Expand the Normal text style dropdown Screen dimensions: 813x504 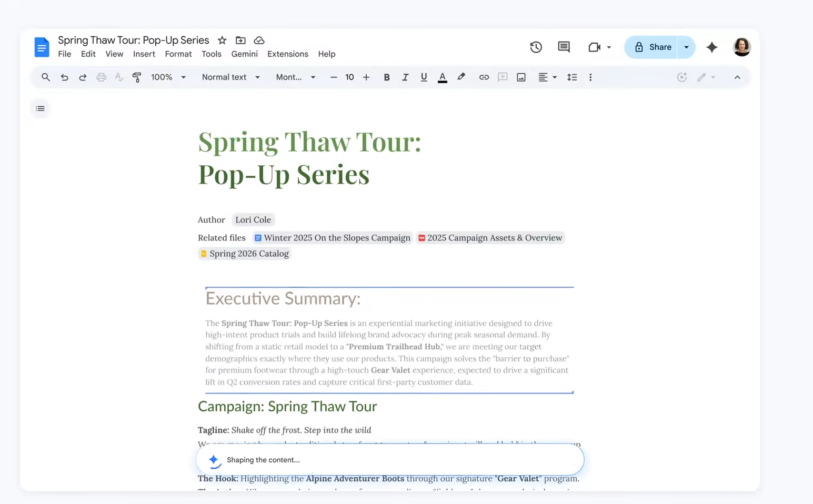click(x=230, y=77)
